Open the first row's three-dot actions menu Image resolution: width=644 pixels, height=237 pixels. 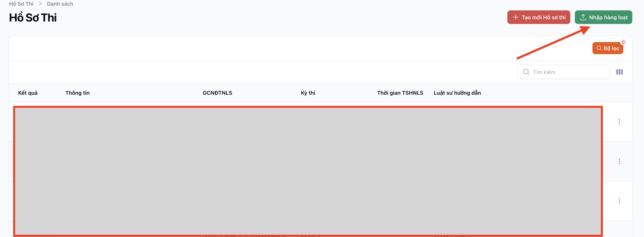[x=619, y=122]
